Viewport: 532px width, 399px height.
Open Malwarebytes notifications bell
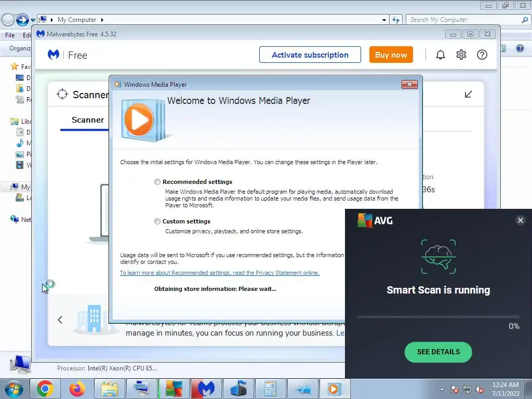pos(441,55)
